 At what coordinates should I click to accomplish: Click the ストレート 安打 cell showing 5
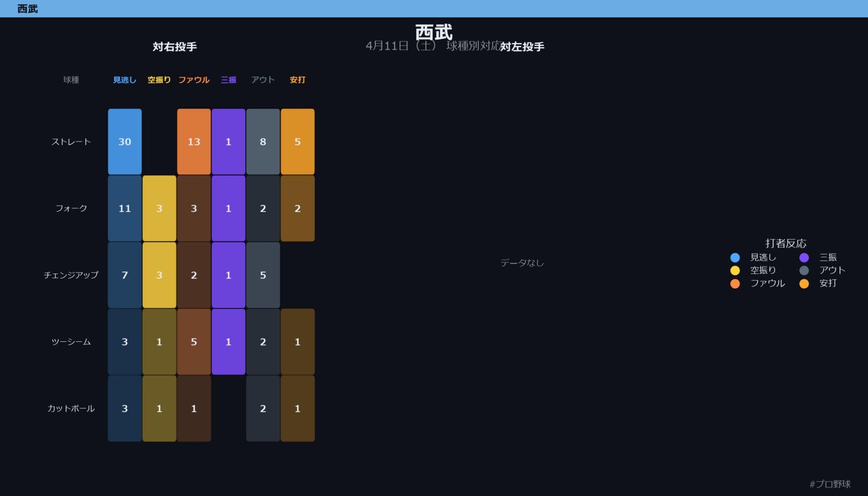tap(297, 142)
